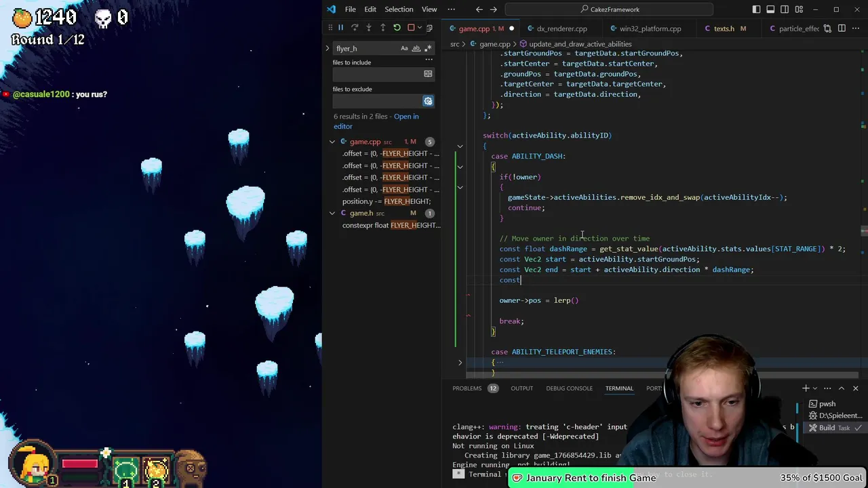Fold the switch block in gutter
The width and height of the screenshot is (868, 488).
pyautogui.click(x=460, y=146)
